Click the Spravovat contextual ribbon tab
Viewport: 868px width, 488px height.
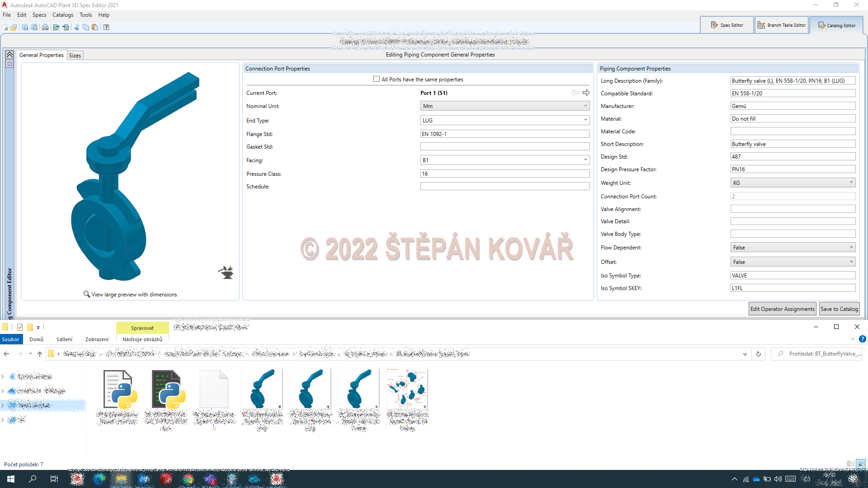point(142,328)
